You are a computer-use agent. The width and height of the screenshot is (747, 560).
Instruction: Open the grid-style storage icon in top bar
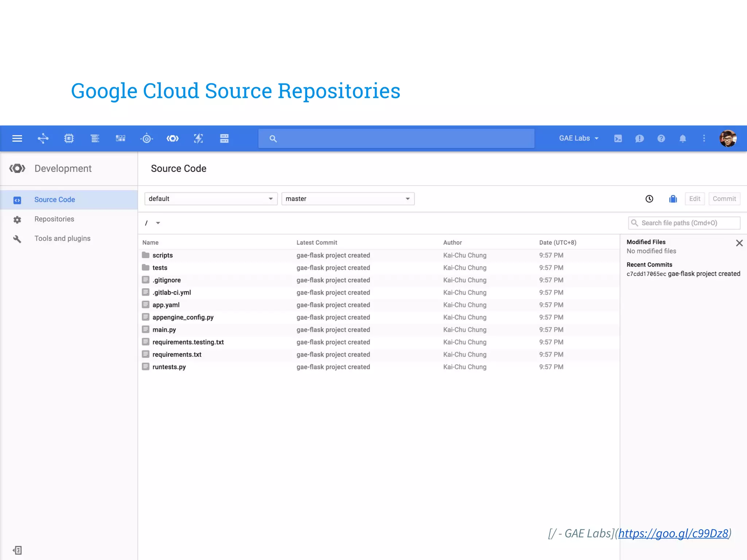[x=120, y=139]
